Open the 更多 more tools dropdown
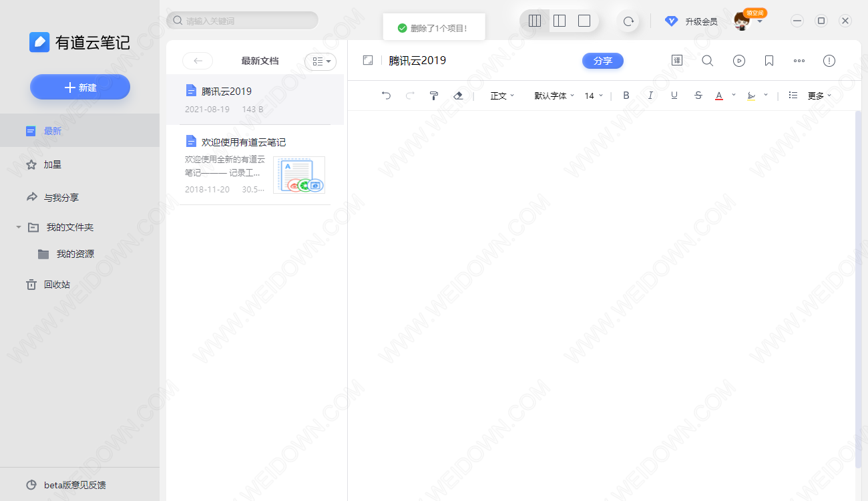This screenshot has width=868, height=501. tap(819, 96)
